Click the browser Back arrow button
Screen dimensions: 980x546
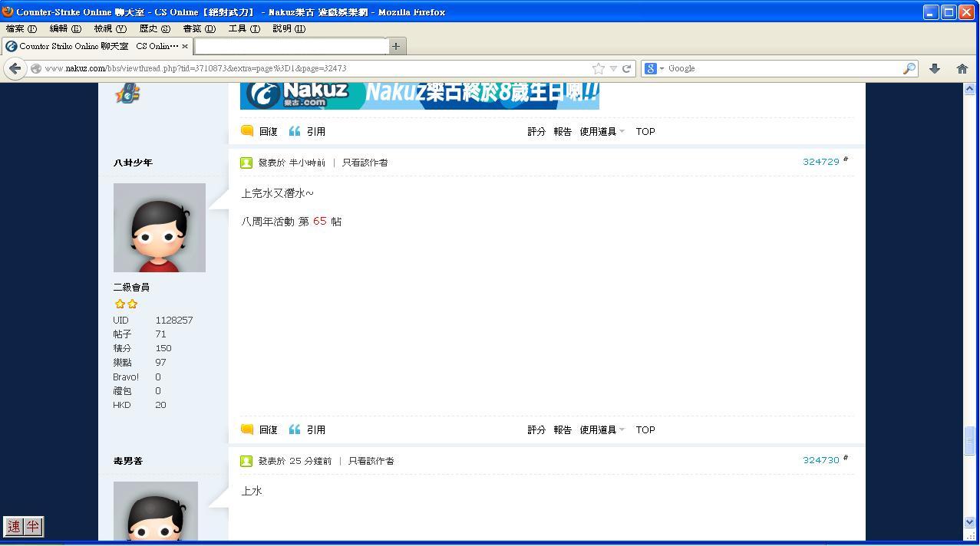click(15, 68)
